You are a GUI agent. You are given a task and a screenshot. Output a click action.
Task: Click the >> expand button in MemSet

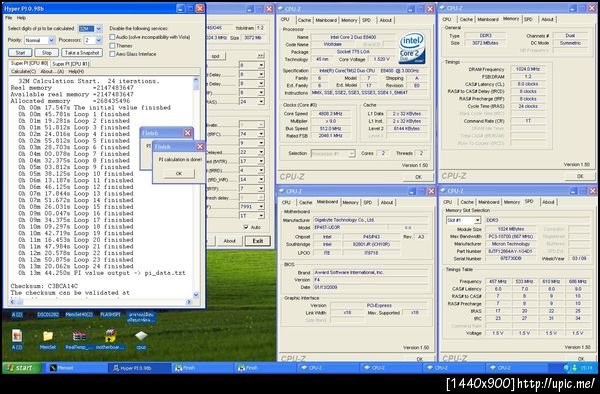[x=260, y=56]
